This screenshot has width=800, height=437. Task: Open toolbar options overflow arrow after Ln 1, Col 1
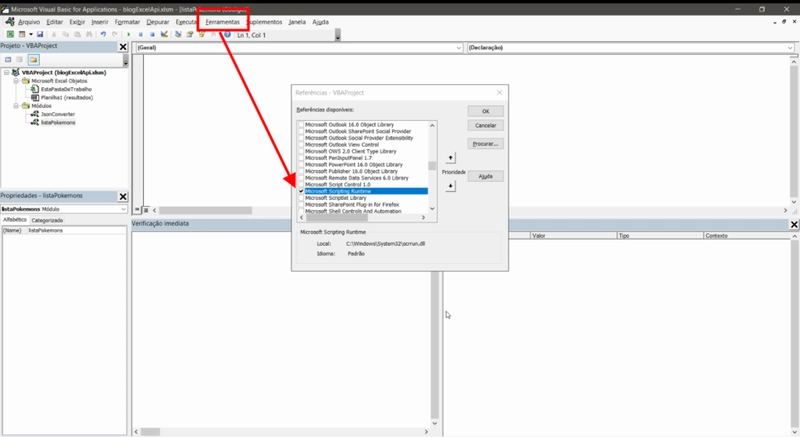click(x=337, y=35)
